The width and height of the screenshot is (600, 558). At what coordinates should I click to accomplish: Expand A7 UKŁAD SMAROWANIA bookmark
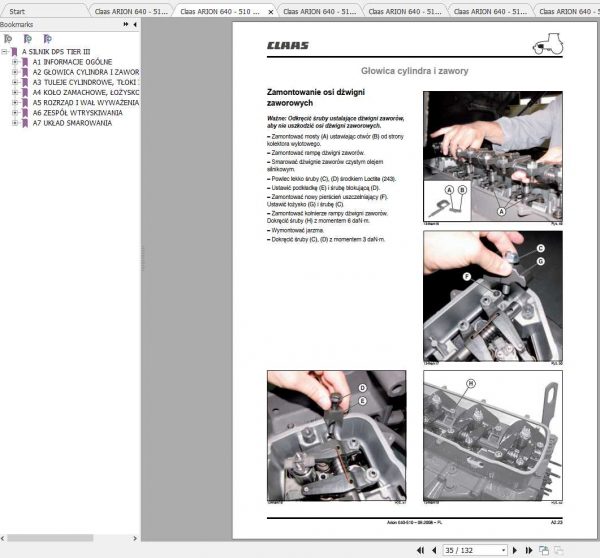[15, 123]
